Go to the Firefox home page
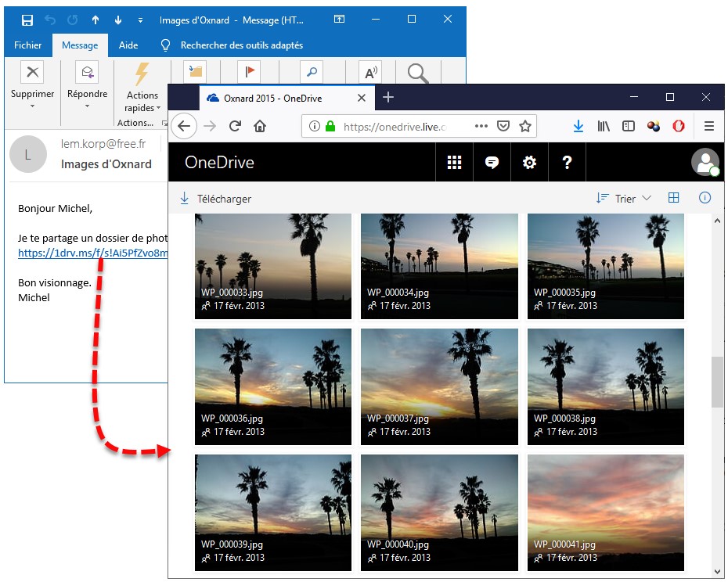Screen dimensions: 728x582 [x=260, y=126]
